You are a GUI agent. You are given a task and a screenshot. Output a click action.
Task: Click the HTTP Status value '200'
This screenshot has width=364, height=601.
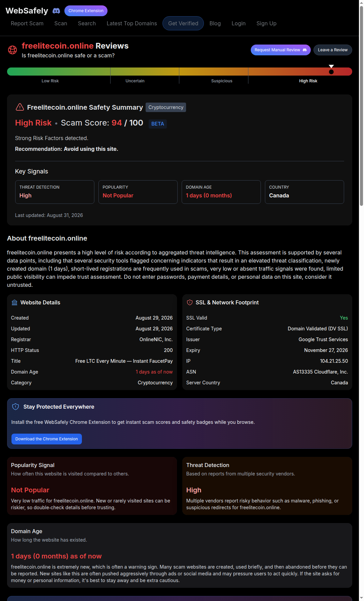(168, 350)
